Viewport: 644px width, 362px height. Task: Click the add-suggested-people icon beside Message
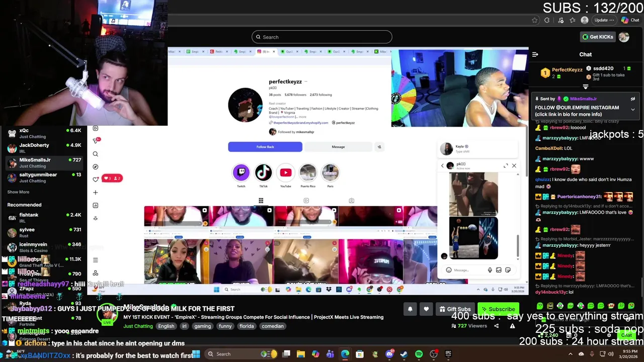[379, 147]
